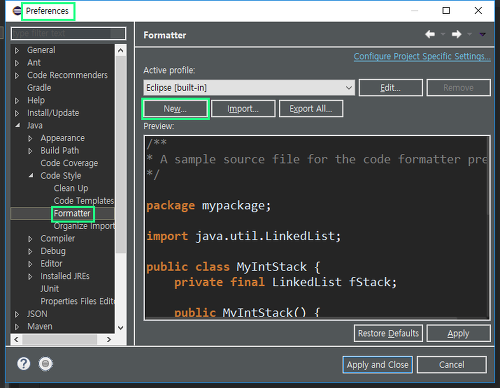Expand the JSON tree node
The width and height of the screenshot is (500, 388).
pos(17,314)
